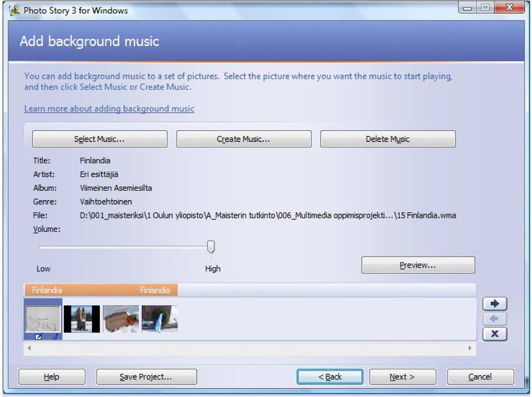
Task: Click the Photo Story app icon in title bar
Action: pos(14,11)
